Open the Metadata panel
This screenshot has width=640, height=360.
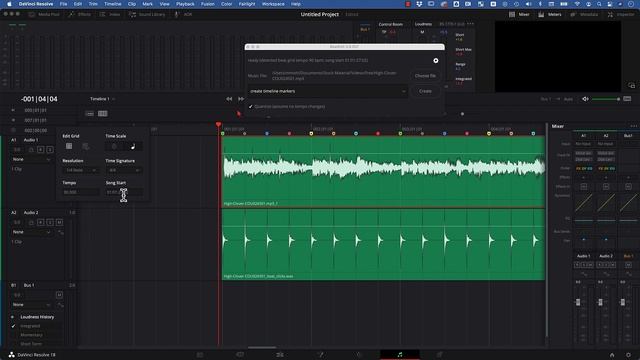pos(584,14)
